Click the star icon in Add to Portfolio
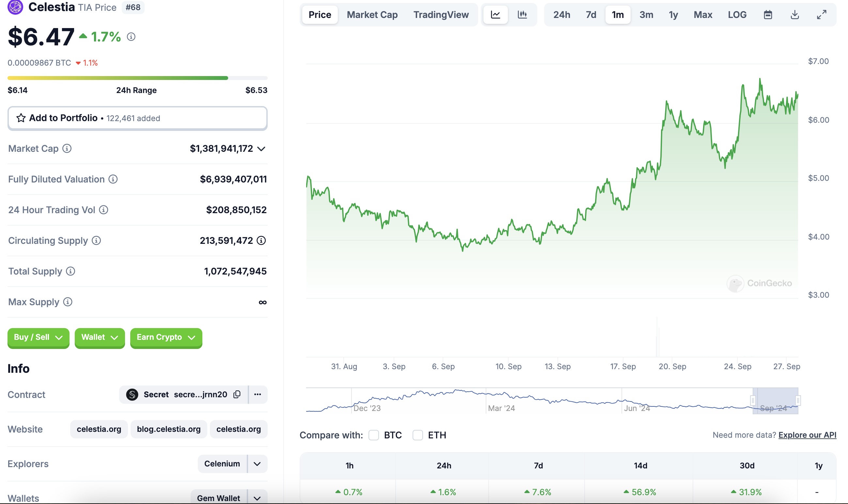 [21, 118]
